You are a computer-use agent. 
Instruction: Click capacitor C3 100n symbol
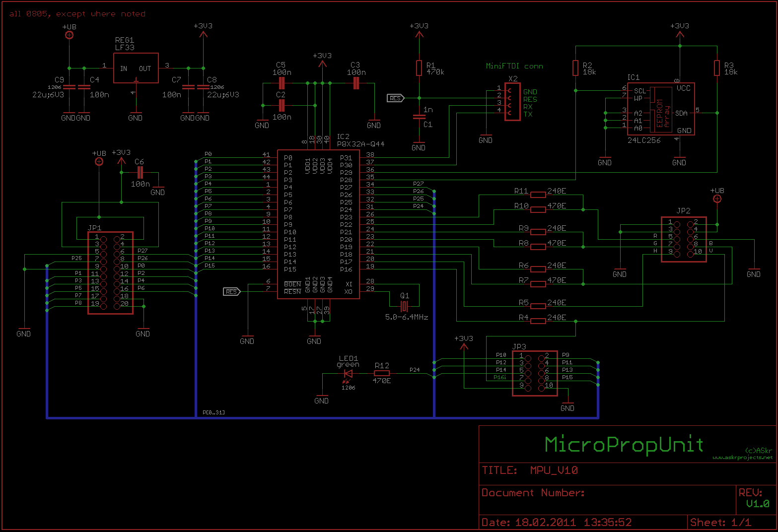[x=356, y=83]
